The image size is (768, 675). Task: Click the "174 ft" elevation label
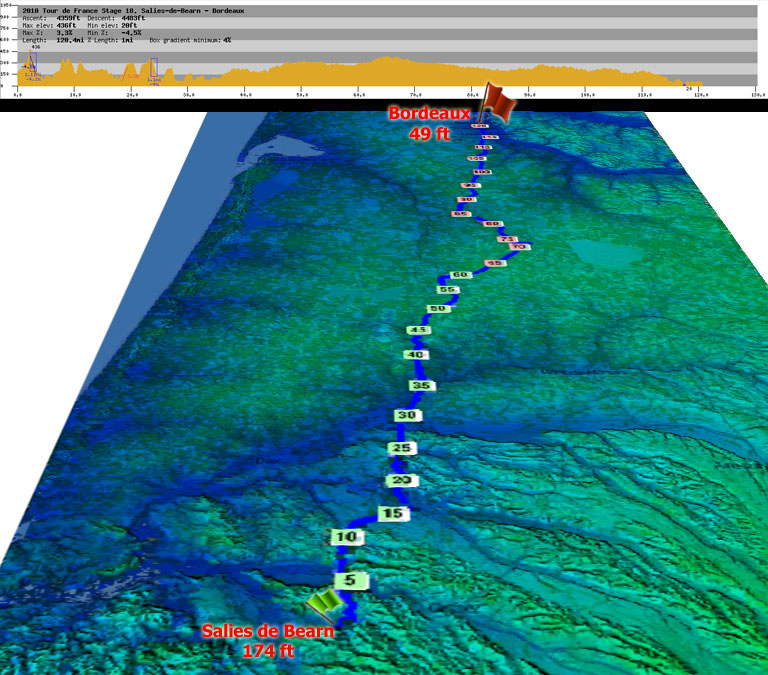tap(268, 651)
